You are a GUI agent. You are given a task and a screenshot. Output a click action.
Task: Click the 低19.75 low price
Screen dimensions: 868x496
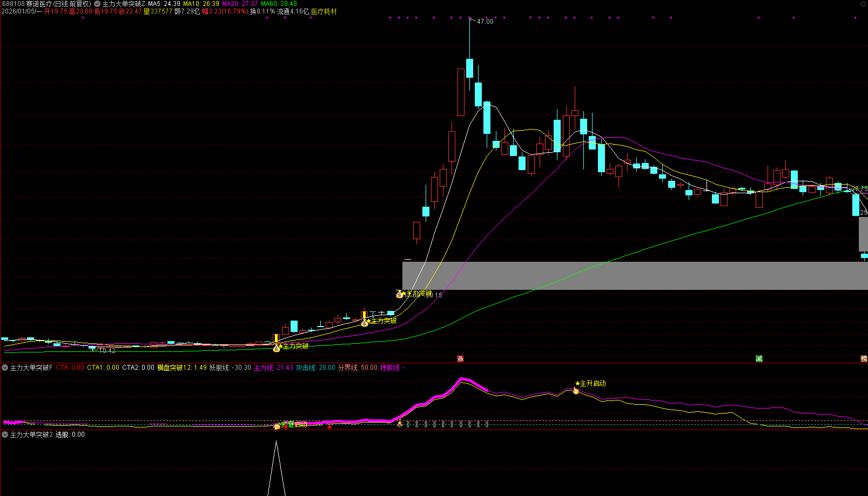pos(105,11)
